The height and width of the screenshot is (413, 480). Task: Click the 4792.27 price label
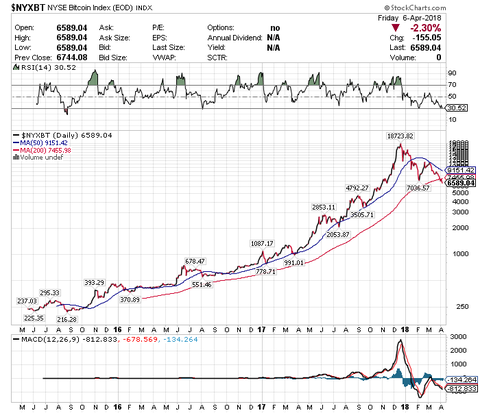click(x=357, y=188)
